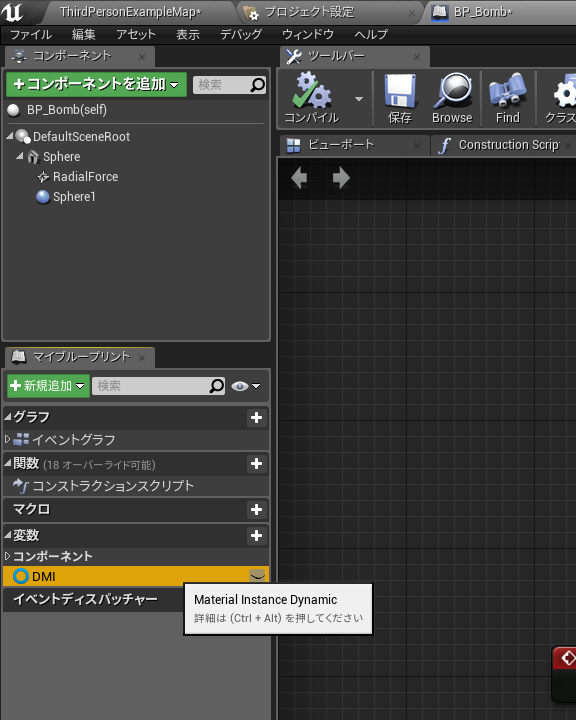The height and width of the screenshot is (720, 576).
Task: Click the DMI variable type circle icon
Action: click(x=21, y=576)
